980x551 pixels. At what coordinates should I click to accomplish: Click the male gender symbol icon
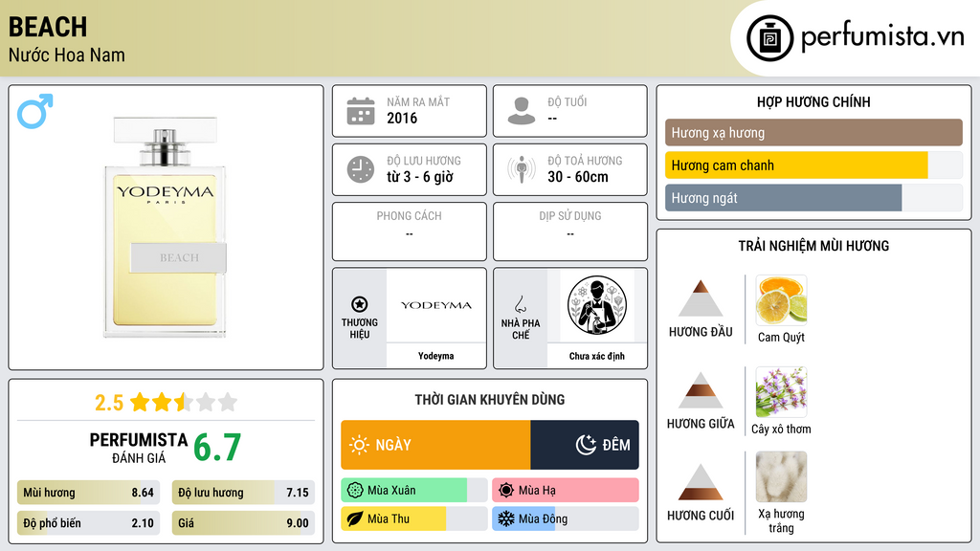[35, 111]
